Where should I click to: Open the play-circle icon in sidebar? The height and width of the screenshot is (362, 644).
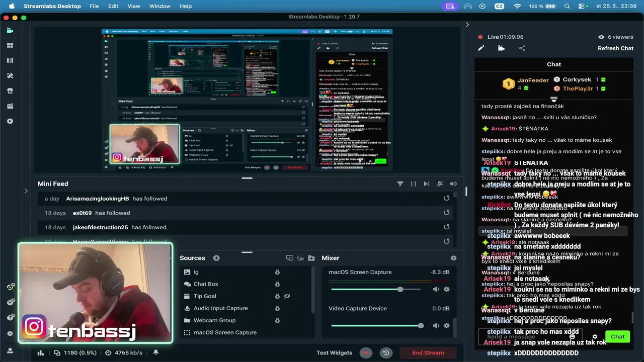(10, 121)
